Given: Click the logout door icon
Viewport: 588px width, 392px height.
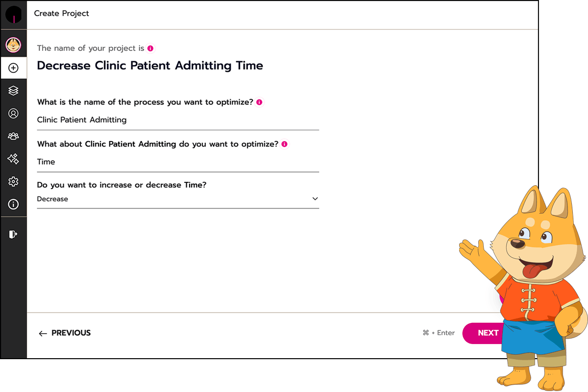Looking at the screenshot, I should pyautogui.click(x=13, y=234).
